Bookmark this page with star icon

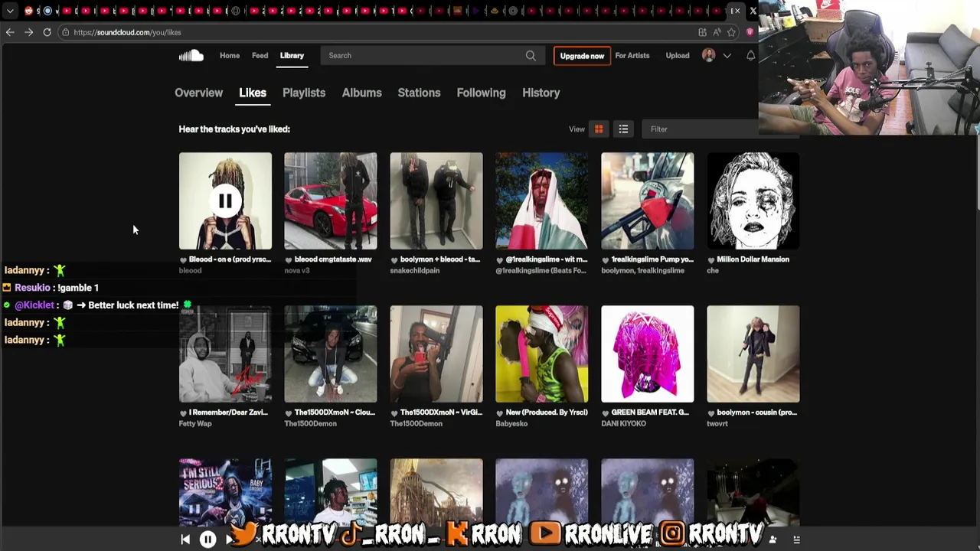pos(731,32)
